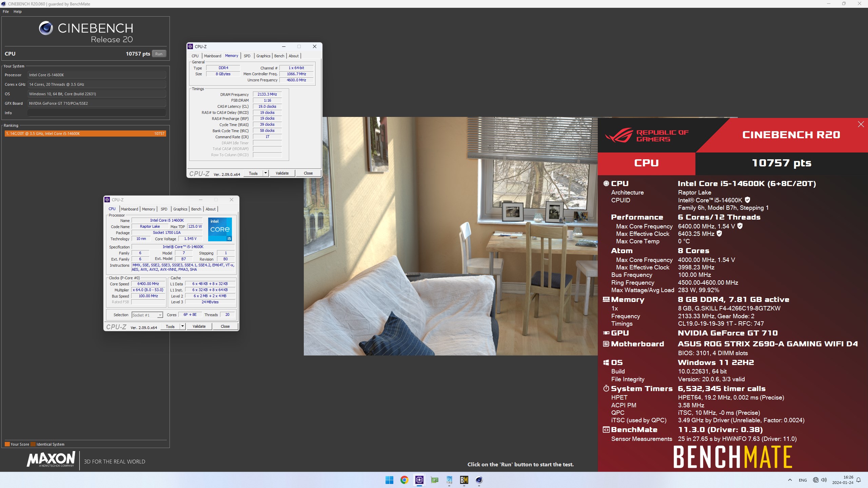The width and height of the screenshot is (868, 488).
Task: Click BenchMate logo at overlay bottom
Action: (732, 457)
